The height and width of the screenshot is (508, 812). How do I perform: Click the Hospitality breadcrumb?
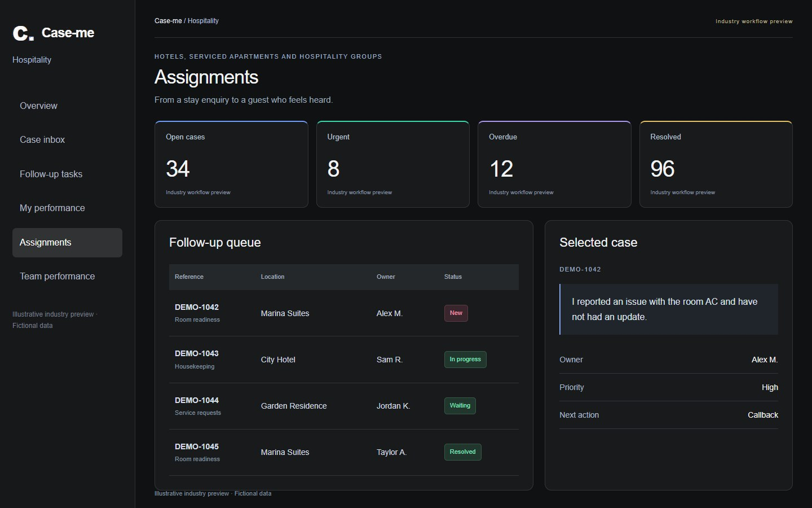(203, 21)
